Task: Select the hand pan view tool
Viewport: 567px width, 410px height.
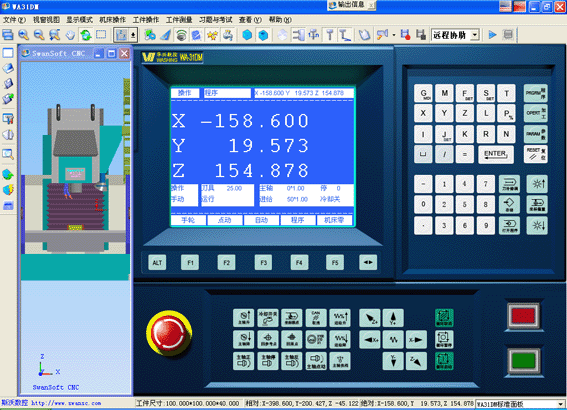Action: tap(70, 35)
